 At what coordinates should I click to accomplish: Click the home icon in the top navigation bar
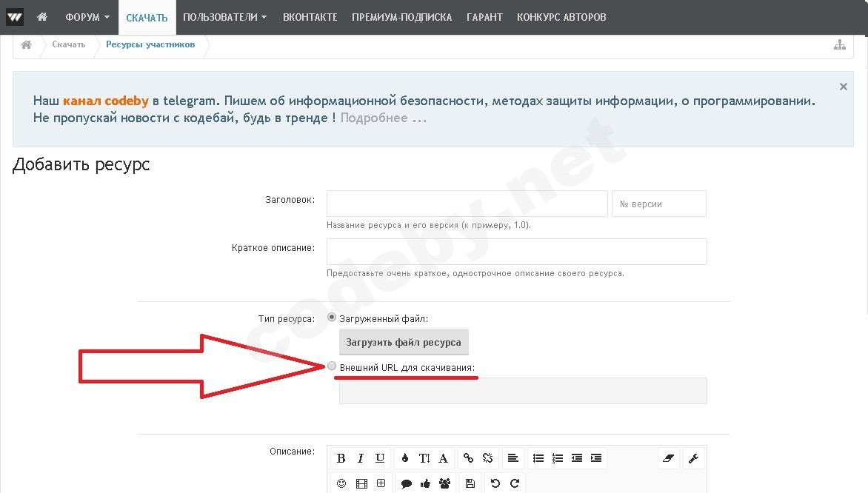point(42,16)
